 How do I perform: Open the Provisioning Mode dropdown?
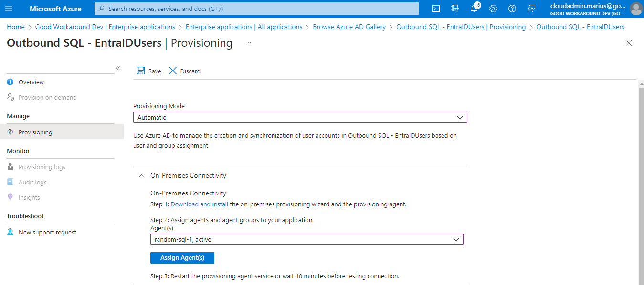pos(300,117)
